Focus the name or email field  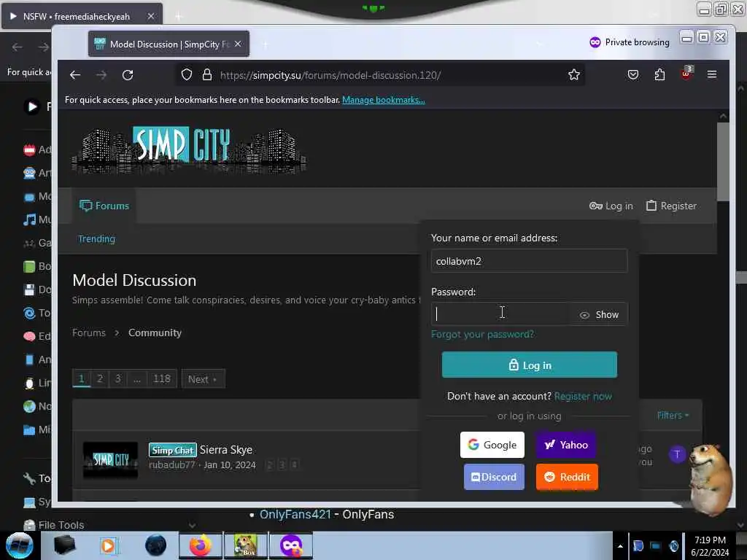(530, 261)
